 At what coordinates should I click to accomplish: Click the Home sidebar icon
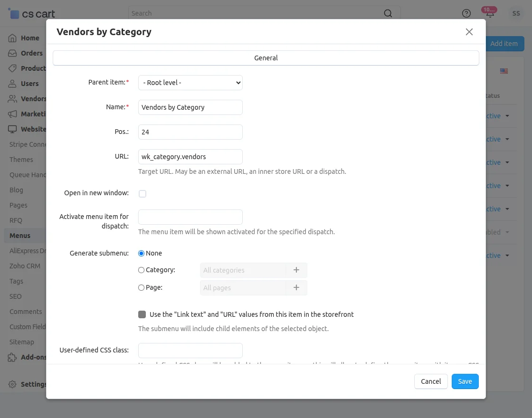[x=12, y=38]
